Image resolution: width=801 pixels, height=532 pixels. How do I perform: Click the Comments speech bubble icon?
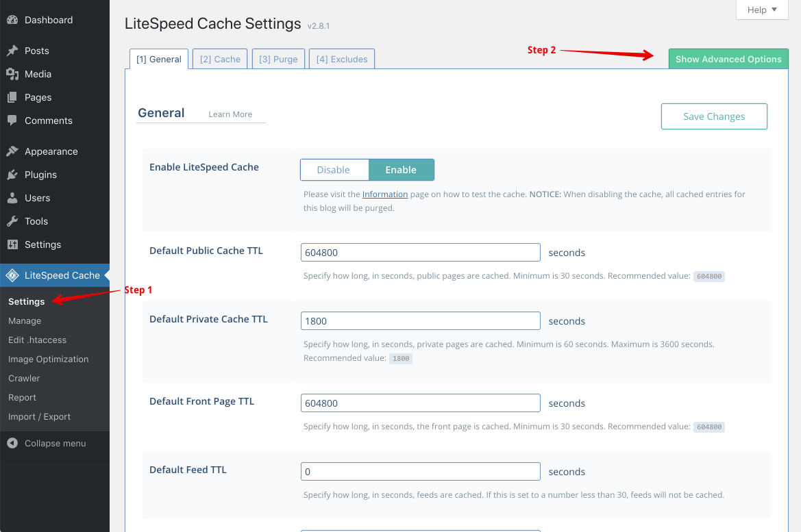[12, 121]
